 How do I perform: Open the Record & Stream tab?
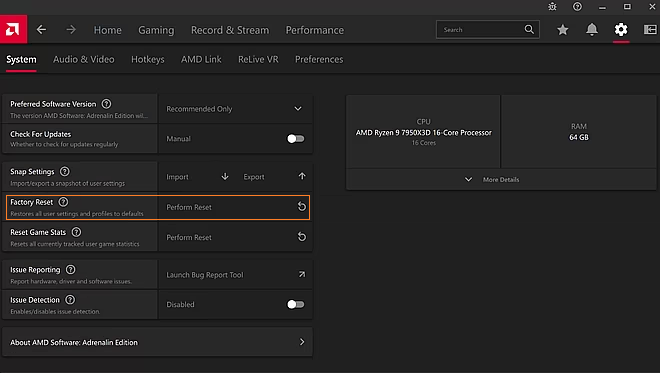point(230,30)
